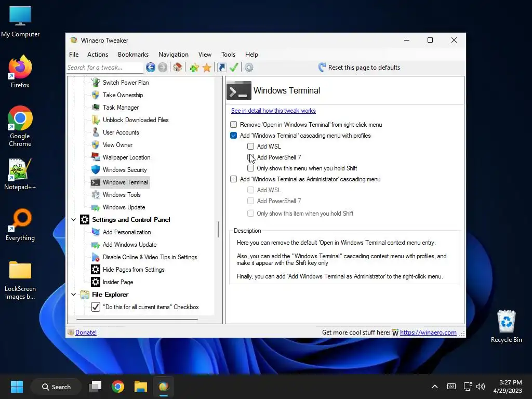Click the Add Personalization icon
Screen dimensions: 532x399
tap(96, 232)
